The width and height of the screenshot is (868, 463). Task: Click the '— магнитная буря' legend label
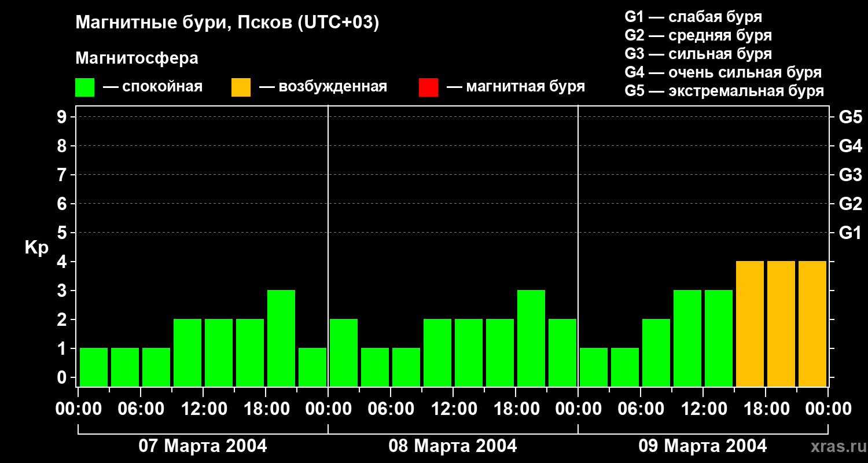click(x=516, y=87)
